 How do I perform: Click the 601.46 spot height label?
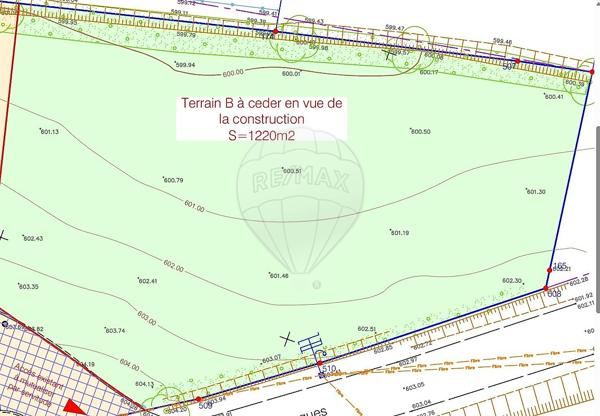pyautogui.click(x=279, y=276)
